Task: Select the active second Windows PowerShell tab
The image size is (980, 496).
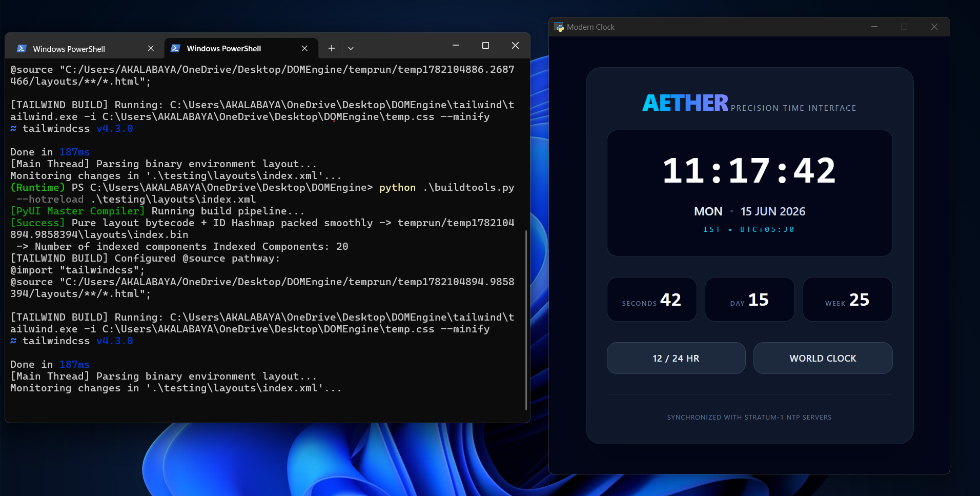Action: point(241,48)
